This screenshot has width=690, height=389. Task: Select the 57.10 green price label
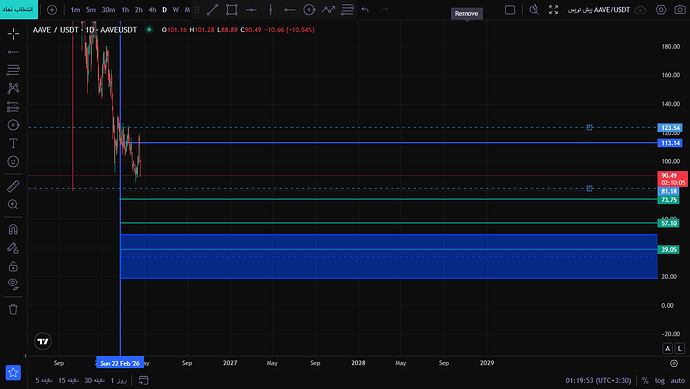(x=668, y=224)
